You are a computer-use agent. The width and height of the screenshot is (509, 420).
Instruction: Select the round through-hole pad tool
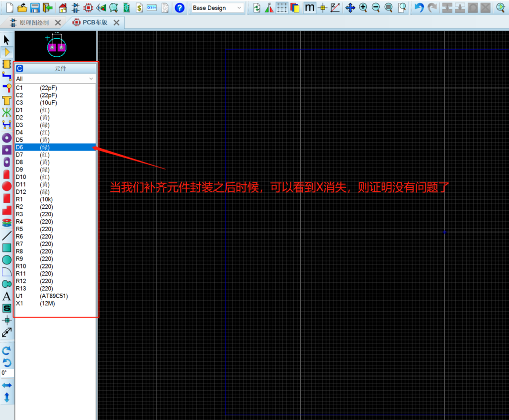(x=6, y=138)
